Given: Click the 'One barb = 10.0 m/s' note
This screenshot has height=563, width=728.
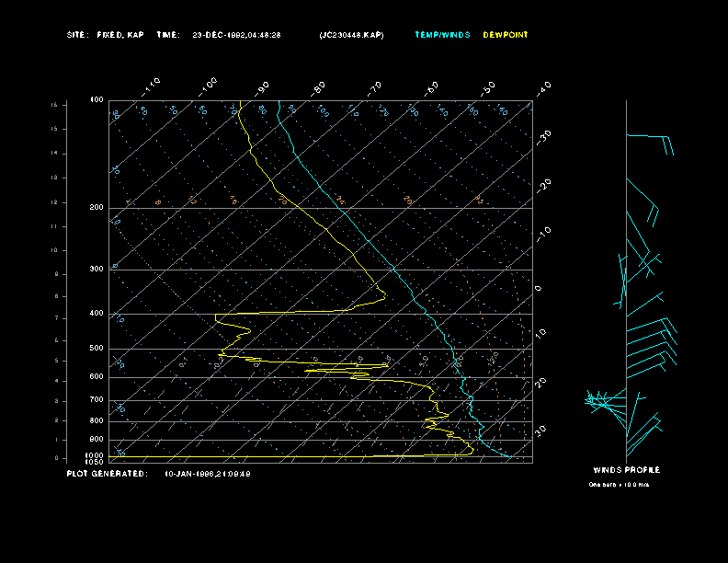Looking at the screenshot, I should tap(619, 485).
